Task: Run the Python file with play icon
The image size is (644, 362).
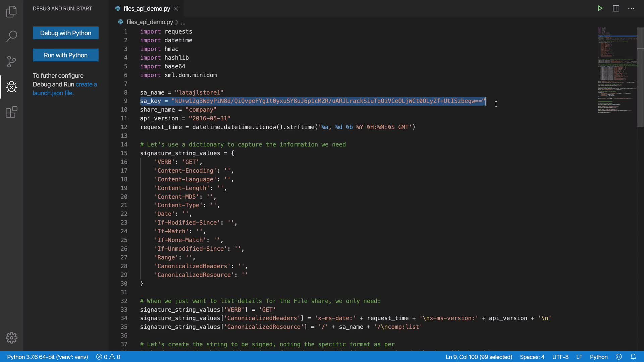Action: pos(600,8)
